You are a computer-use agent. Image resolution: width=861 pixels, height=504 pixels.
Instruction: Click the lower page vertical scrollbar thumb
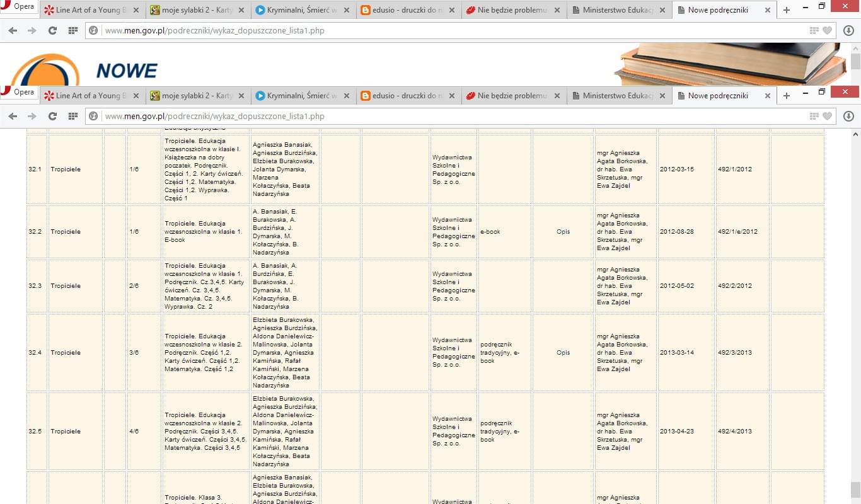855,490
